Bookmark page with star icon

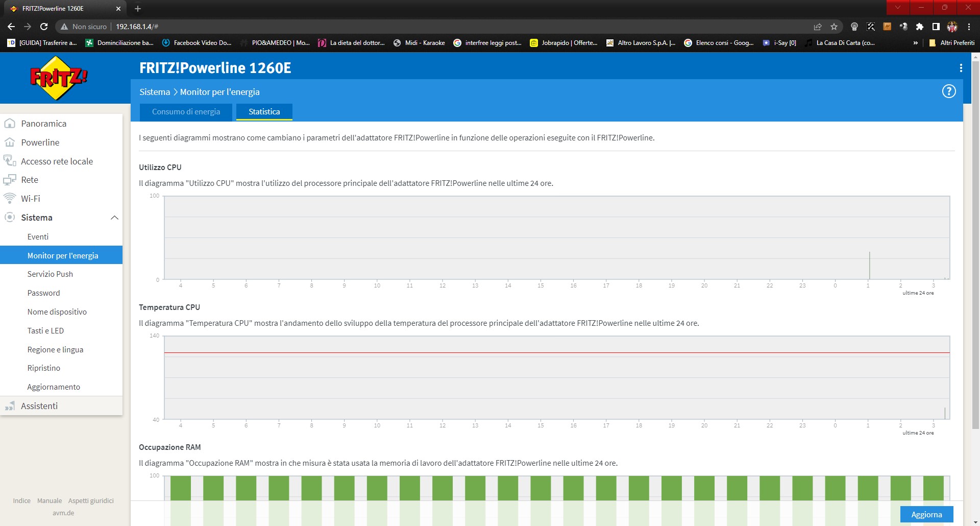834,27
